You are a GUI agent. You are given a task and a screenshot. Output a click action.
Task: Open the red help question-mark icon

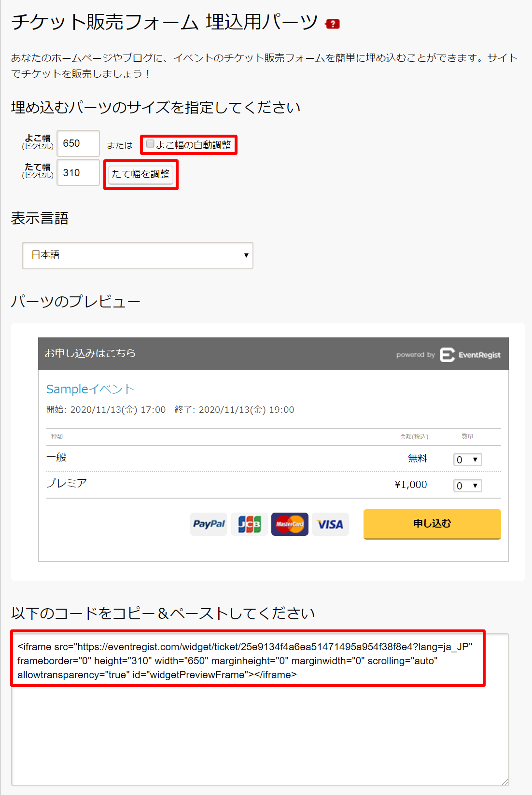click(x=332, y=24)
